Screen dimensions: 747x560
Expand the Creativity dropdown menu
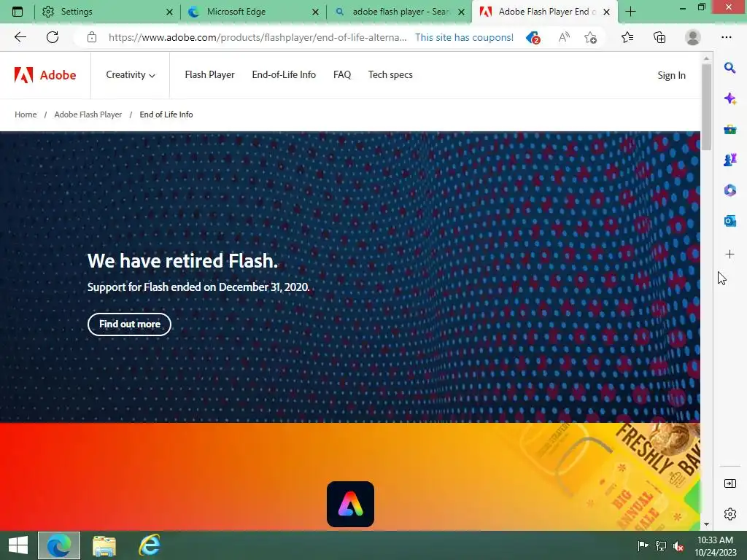click(131, 75)
